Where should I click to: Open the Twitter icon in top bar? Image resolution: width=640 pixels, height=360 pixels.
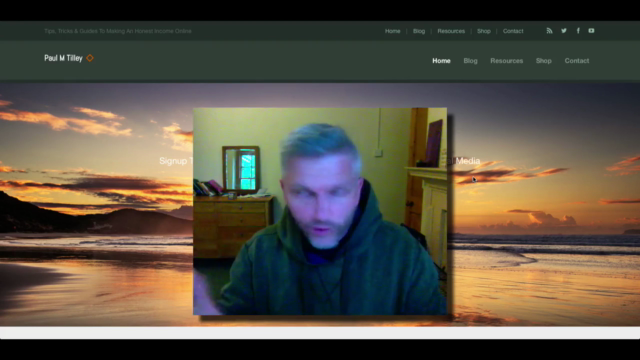564,31
